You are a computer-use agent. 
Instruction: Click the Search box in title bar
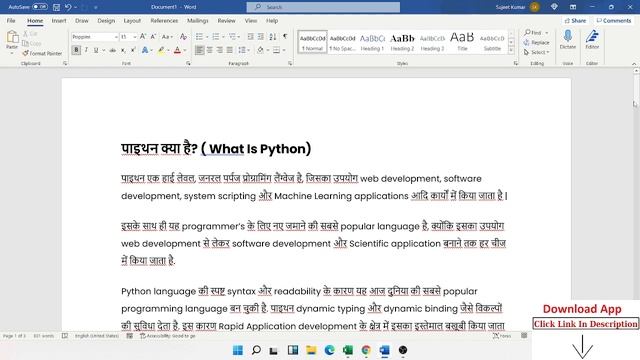coord(323,7)
